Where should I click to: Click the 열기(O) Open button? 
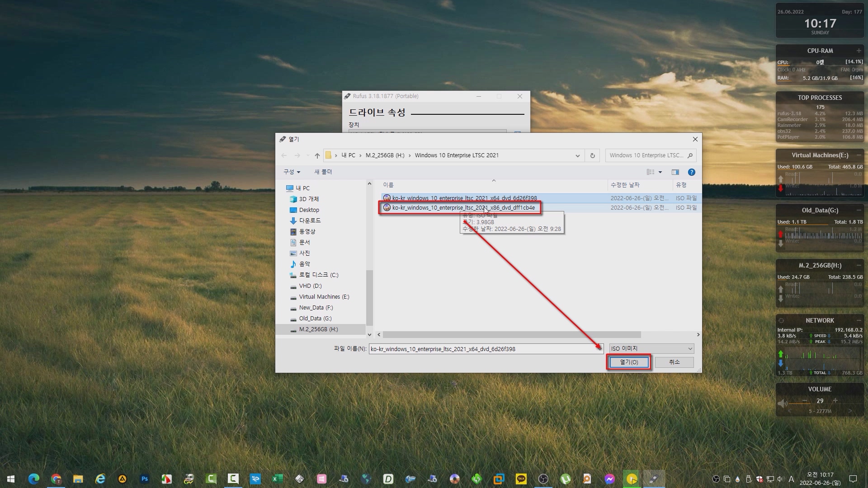tap(629, 362)
